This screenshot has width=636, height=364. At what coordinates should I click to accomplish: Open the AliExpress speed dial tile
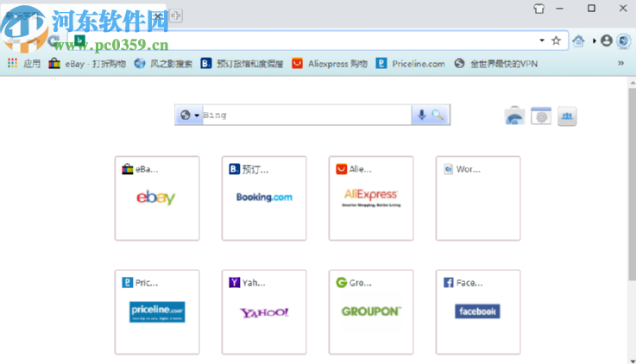pos(371,198)
